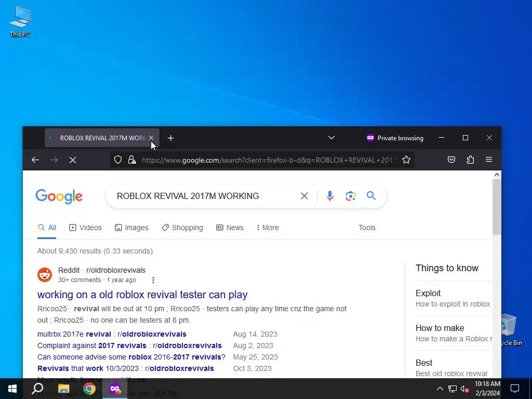The height and width of the screenshot is (399, 532).
Task: Start voice search with microphone
Action: coord(330,196)
